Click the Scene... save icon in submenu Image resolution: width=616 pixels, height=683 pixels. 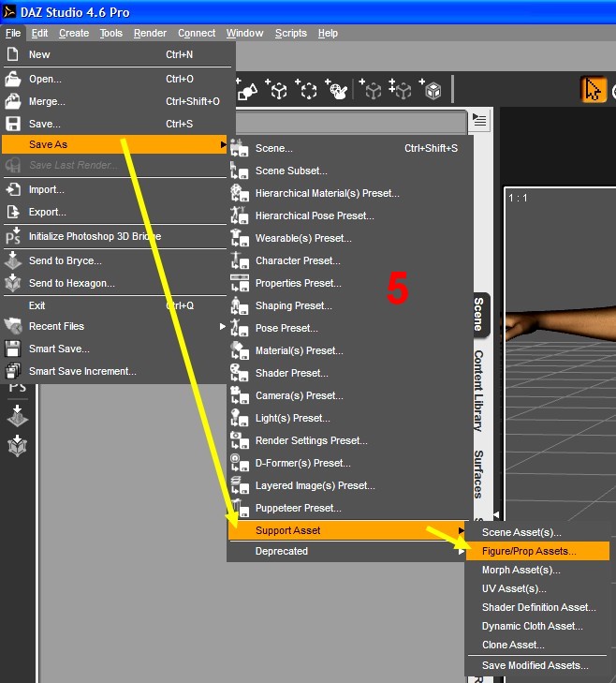tap(240, 148)
